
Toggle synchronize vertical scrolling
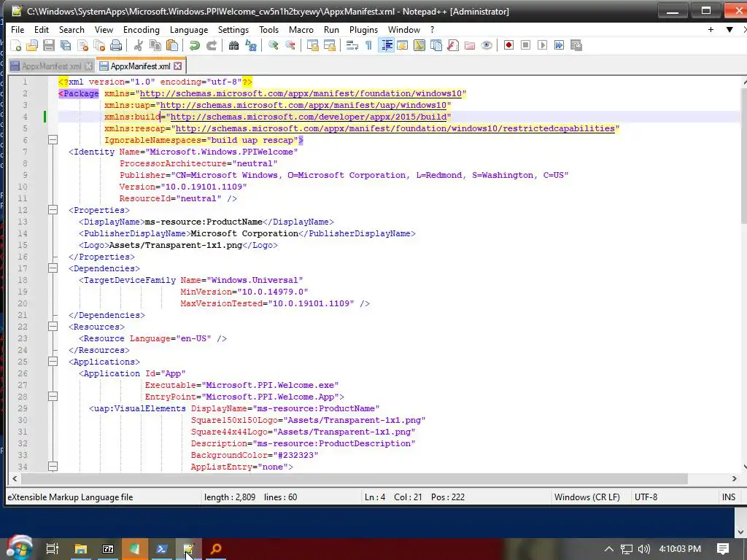click(x=312, y=45)
